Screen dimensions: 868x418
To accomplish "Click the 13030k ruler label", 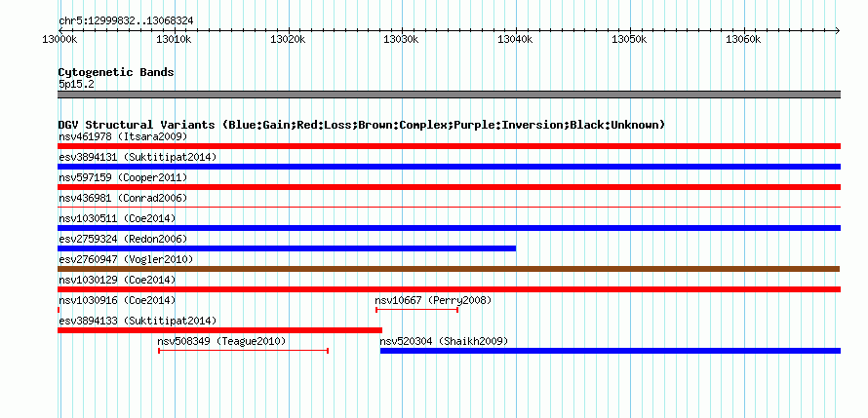I will tap(402, 39).
